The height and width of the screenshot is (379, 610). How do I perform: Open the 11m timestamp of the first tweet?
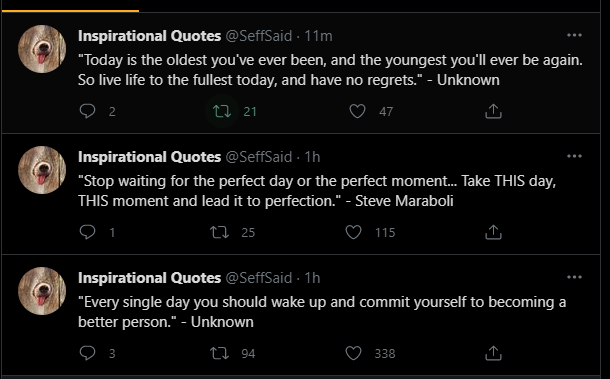tap(318, 36)
